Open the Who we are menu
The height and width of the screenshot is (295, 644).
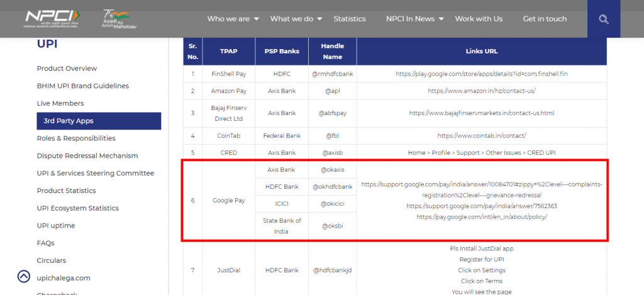pyautogui.click(x=228, y=19)
